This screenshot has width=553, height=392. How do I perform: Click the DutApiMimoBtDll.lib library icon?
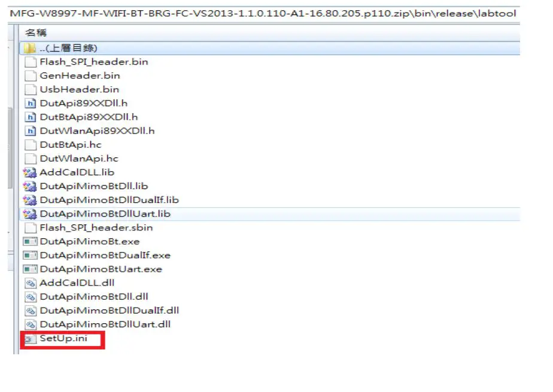click(x=30, y=186)
